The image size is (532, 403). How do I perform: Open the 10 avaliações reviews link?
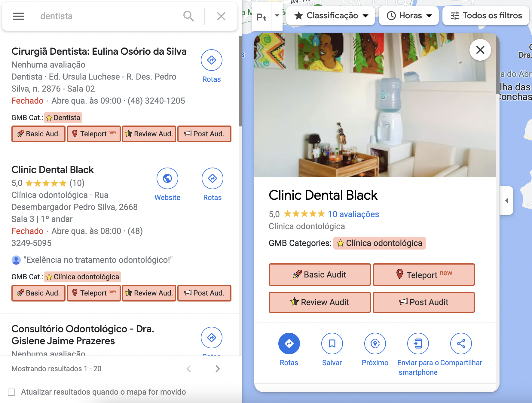coord(353,214)
